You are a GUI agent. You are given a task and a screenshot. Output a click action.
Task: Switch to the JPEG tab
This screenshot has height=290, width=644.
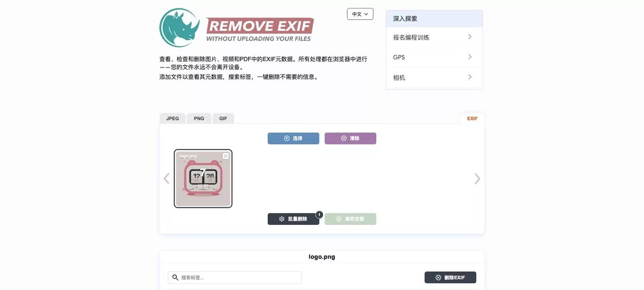click(173, 118)
